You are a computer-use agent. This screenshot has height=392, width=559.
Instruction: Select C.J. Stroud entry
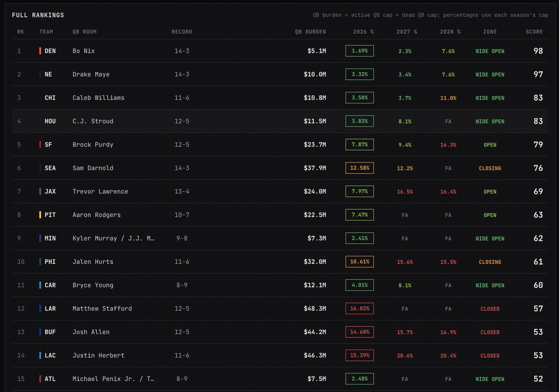click(x=93, y=121)
